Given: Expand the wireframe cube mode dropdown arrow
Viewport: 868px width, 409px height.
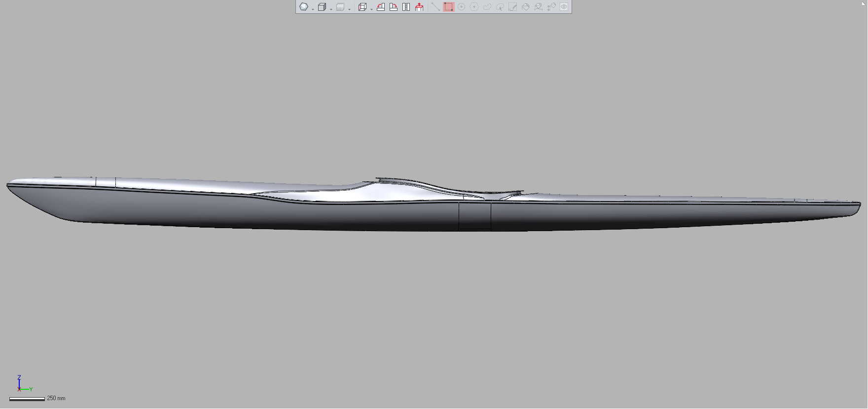Looking at the screenshot, I should pos(330,9).
